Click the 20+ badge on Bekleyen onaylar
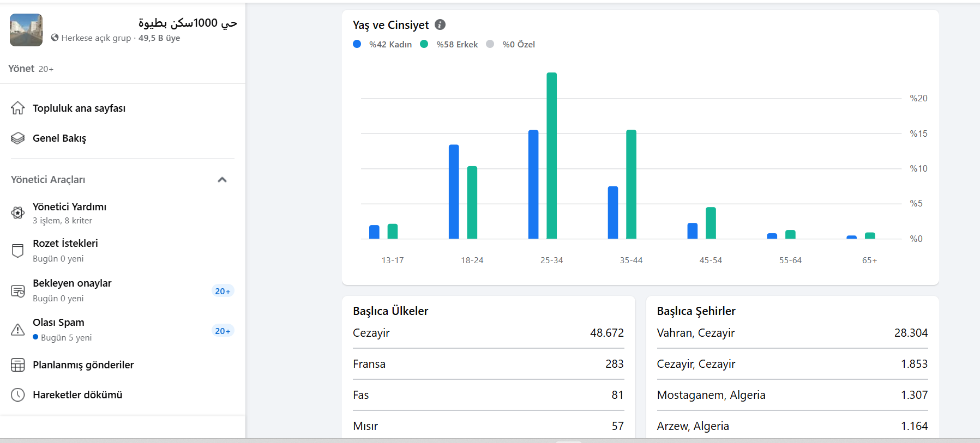This screenshot has width=980, height=443. tap(223, 291)
